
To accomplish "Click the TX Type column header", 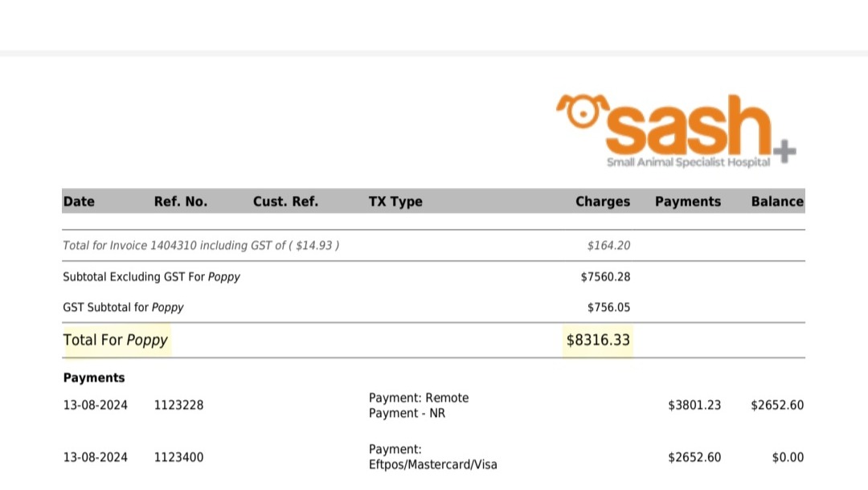I will (395, 202).
